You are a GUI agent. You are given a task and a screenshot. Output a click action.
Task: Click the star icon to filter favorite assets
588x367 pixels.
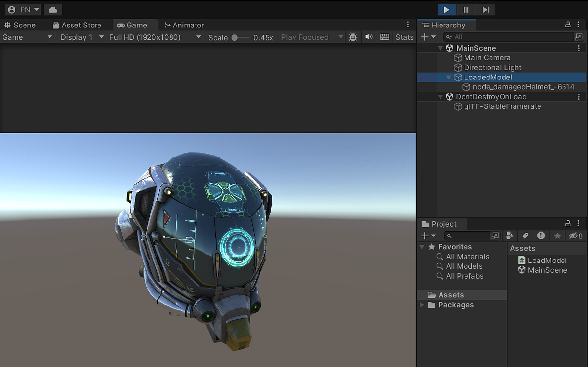[557, 236]
